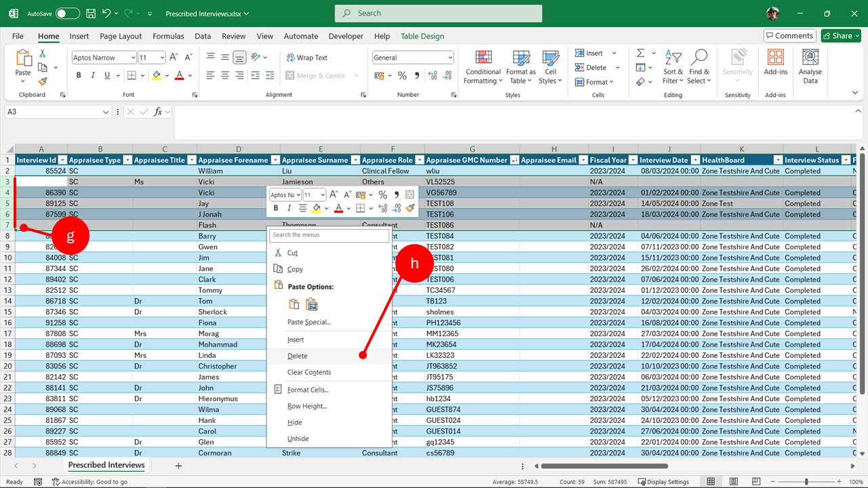The image size is (868, 488).
Task: Toggle Wrap Text in Alignment group
Action: coord(307,58)
